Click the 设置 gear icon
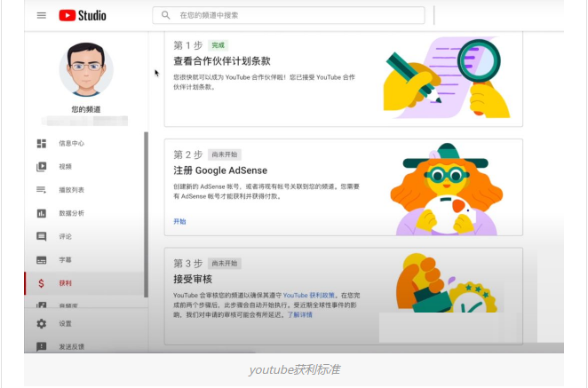588x388 pixels. pyautogui.click(x=41, y=323)
